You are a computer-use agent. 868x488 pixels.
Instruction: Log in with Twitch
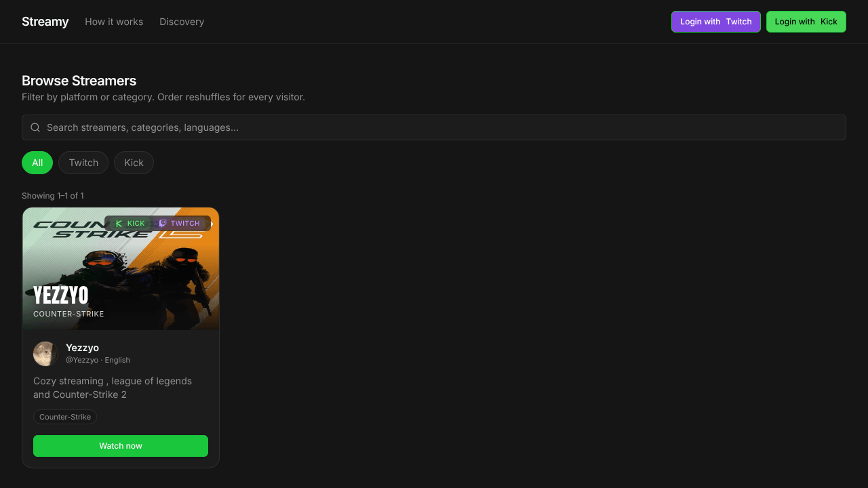[716, 22]
